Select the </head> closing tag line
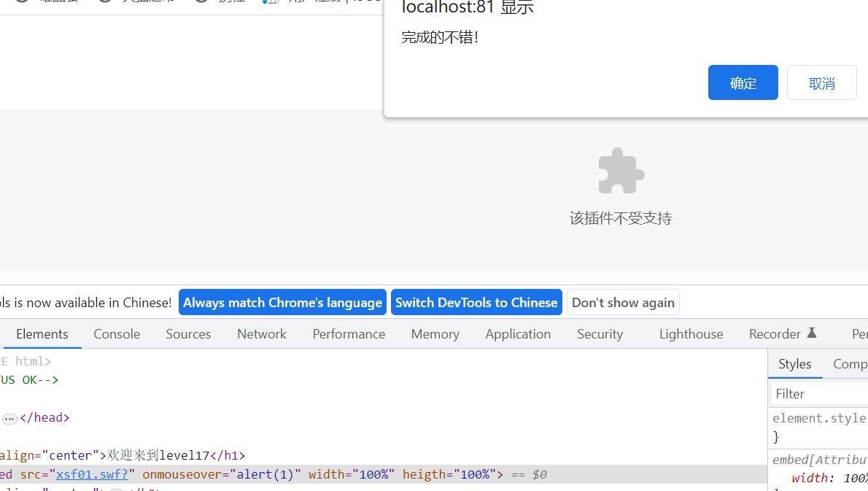The width and height of the screenshot is (868, 491). tap(44, 417)
